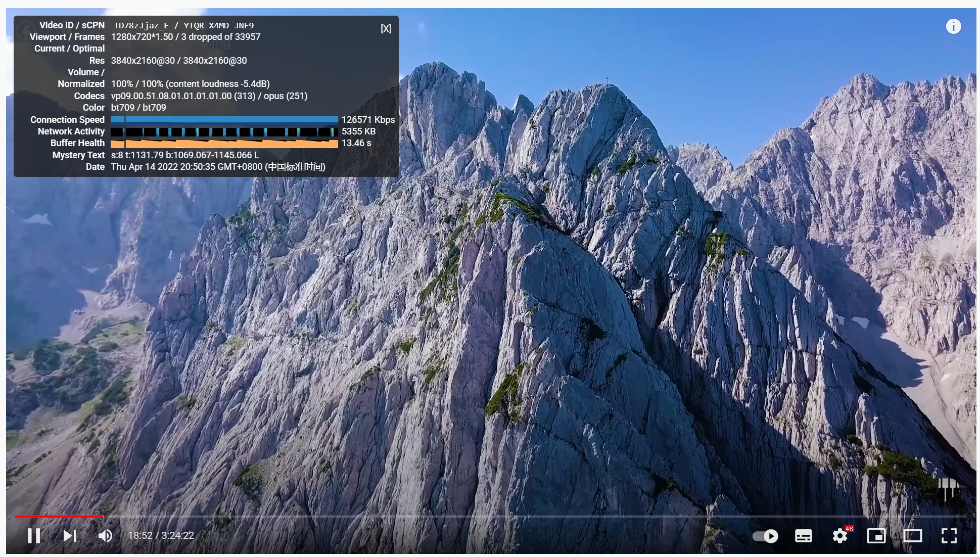Image resolution: width=980 pixels, height=557 pixels.
Task: Open the settings gear with 4K badge
Action: (x=840, y=536)
